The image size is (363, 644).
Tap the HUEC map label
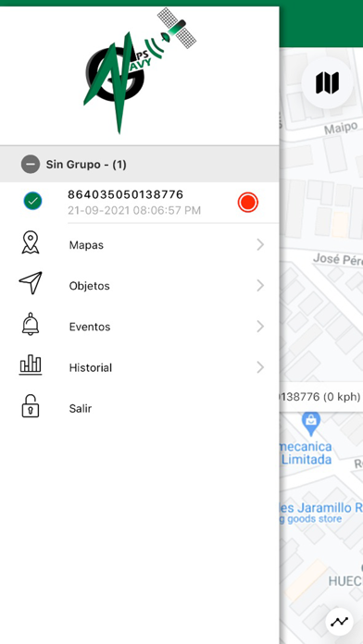pos(345,581)
